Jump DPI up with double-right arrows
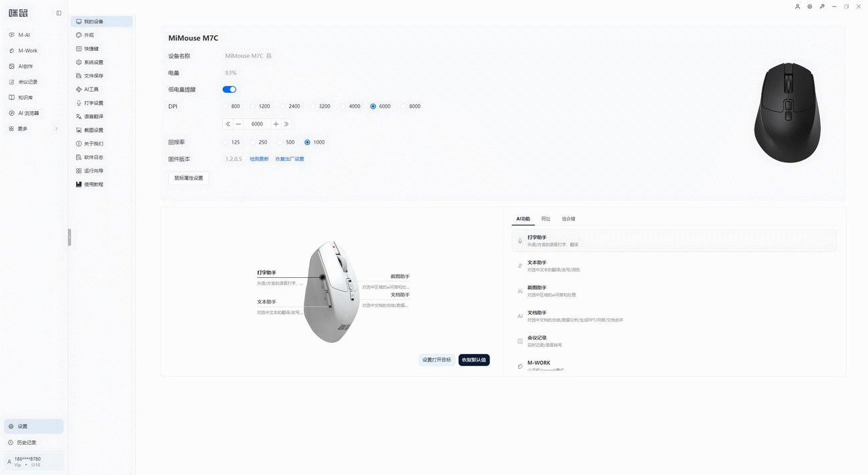Screen dimensions: 868x475 pos(286,124)
